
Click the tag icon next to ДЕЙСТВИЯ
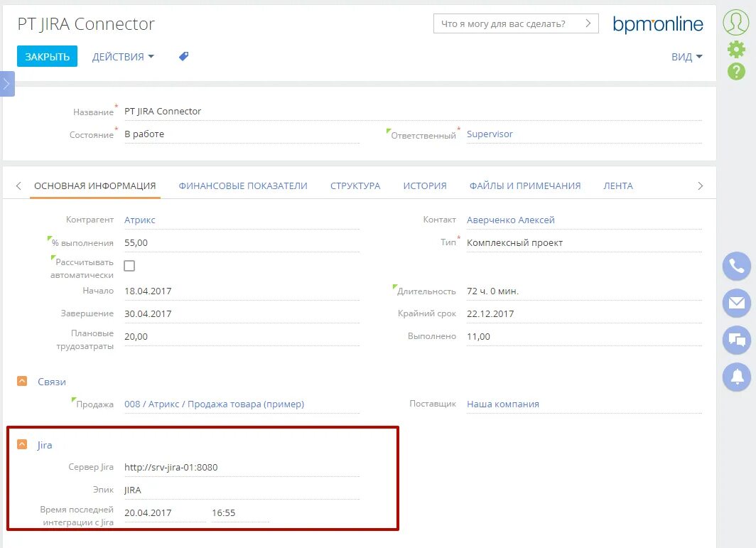tap(184, 56)
